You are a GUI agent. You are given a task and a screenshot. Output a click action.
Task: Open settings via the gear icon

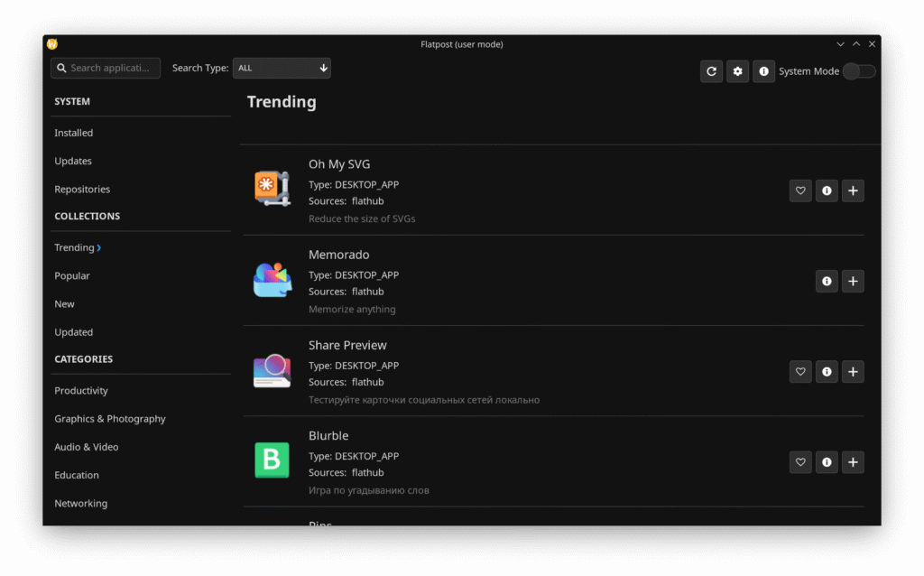tap(737, 71)
